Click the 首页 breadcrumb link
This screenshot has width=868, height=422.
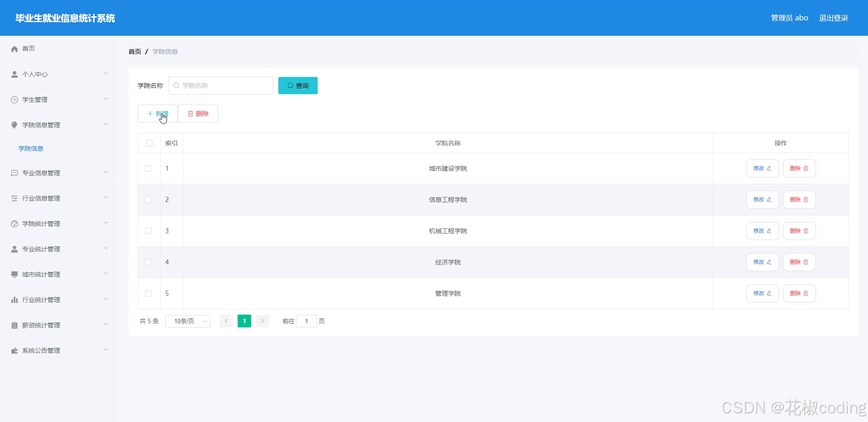135,52
